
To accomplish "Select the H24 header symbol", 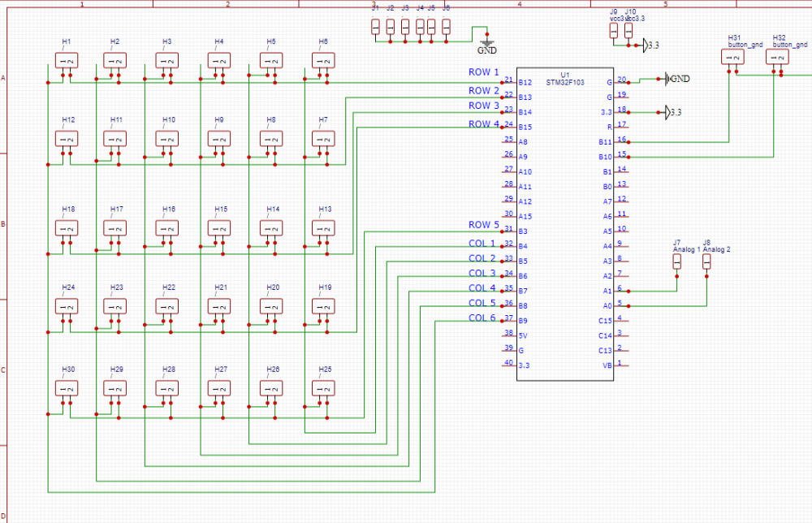I will click(67, 306).
